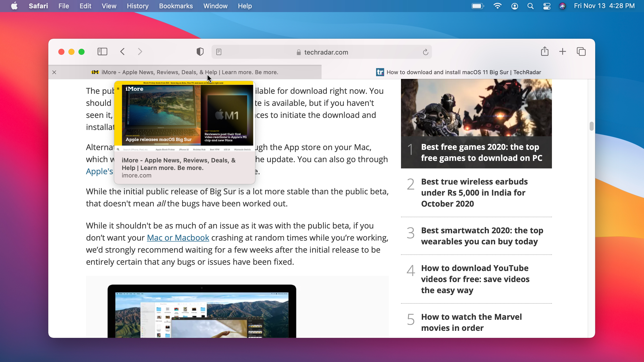The width and height of the screenshot is (644, 362).
Task: Go forward with the forward arrow
Action: (140, 52)
